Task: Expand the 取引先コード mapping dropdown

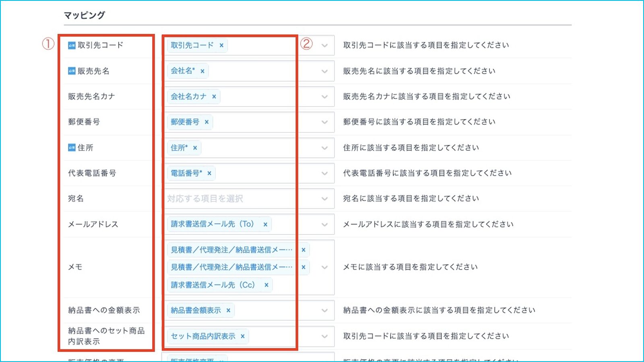Action: (x=324, y=45)
